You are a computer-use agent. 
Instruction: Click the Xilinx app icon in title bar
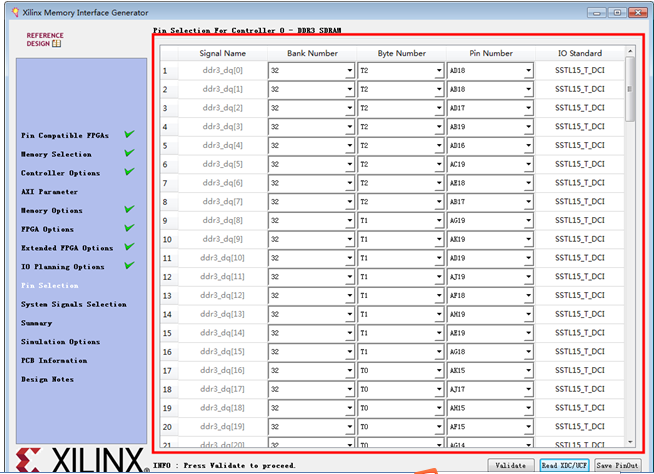15,13
